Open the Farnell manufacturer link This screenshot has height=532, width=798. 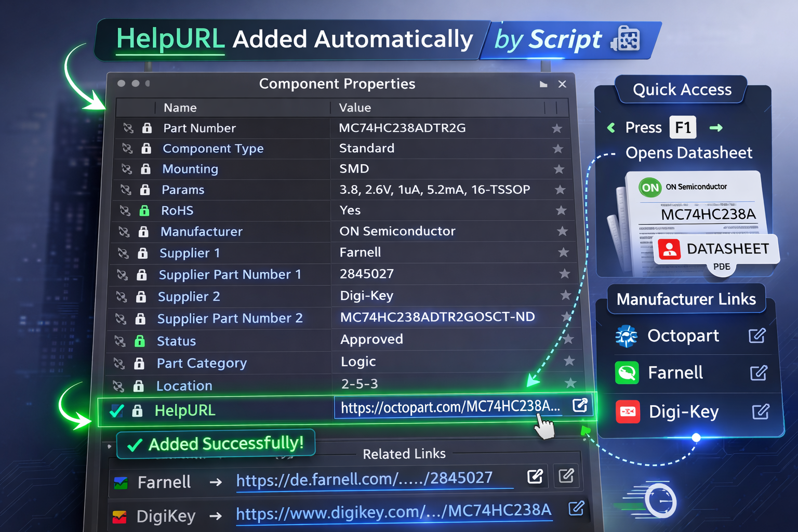tap(675, 373)
